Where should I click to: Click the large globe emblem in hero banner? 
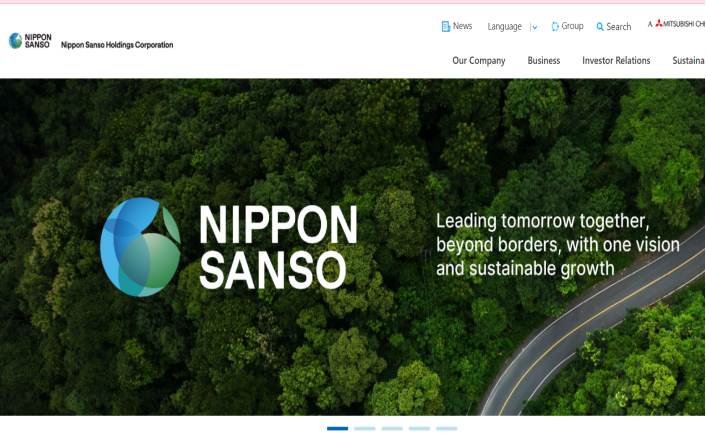click(140, 247)
